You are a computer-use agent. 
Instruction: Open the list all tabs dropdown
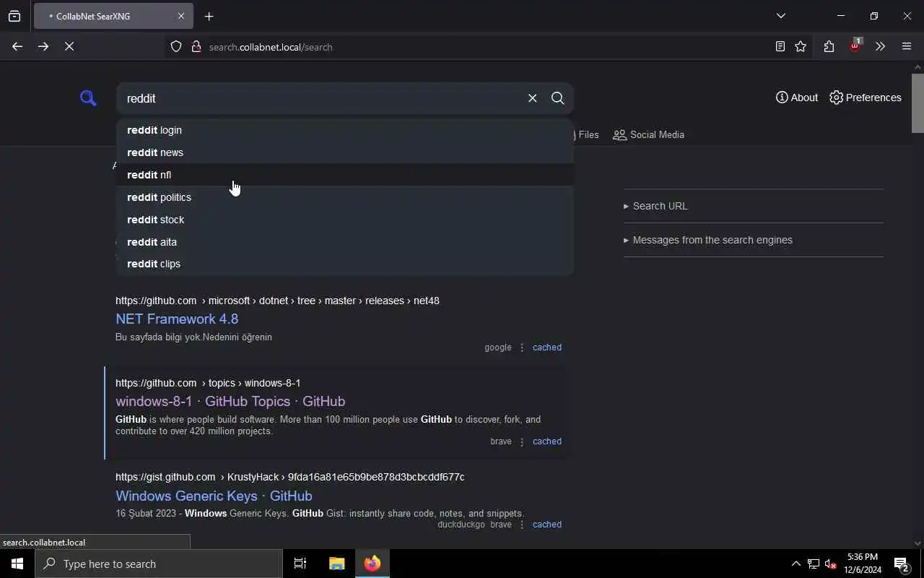coord(780,16)
